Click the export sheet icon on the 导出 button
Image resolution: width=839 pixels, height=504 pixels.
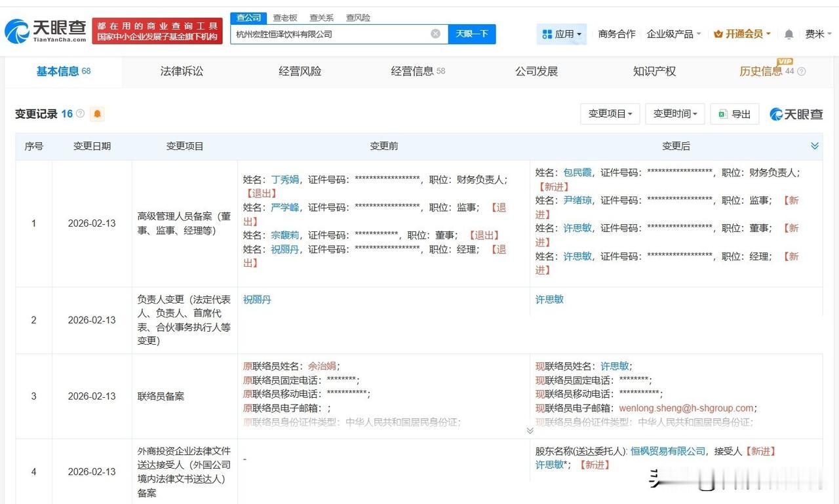722,113
